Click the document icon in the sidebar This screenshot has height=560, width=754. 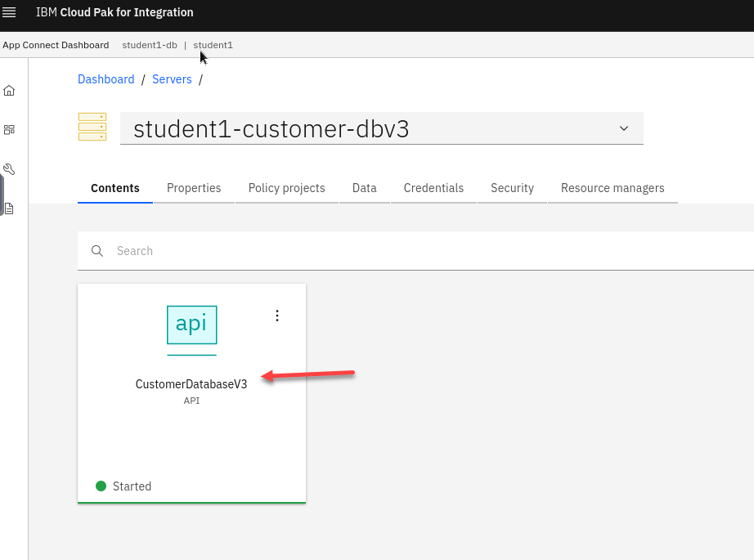(10, 208)
